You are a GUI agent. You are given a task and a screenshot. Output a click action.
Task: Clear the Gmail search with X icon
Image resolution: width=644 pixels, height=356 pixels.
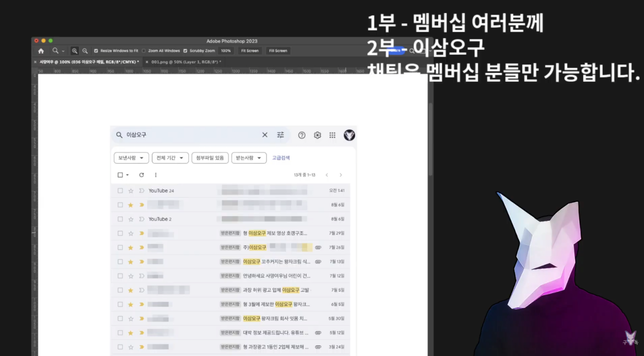(265, 135)
